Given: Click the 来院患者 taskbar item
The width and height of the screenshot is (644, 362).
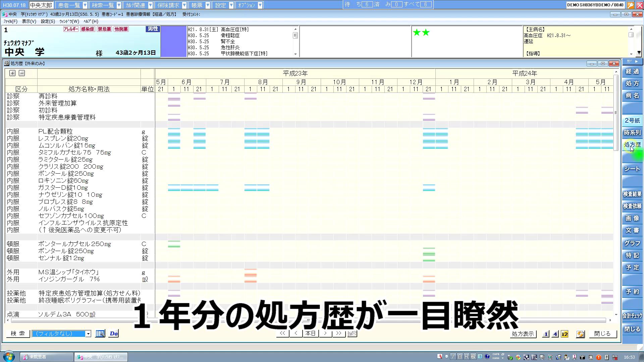Looking at the screenshot, I should 47,357.
